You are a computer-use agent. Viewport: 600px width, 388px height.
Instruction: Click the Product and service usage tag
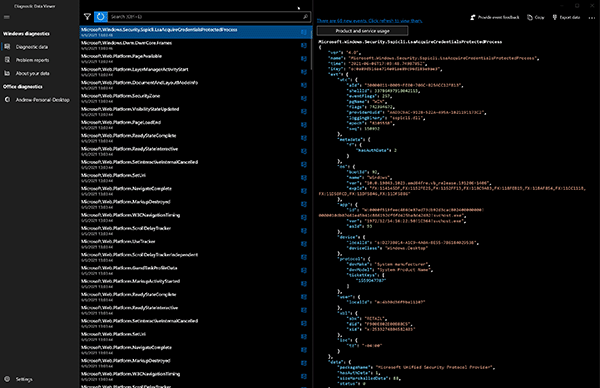coord(362,31)
